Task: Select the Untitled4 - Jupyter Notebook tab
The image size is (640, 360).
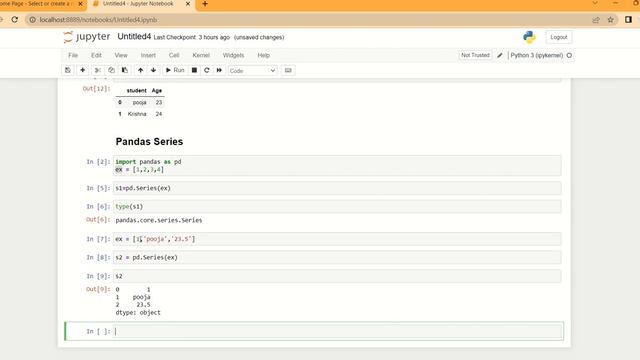Action: (138, 4)
